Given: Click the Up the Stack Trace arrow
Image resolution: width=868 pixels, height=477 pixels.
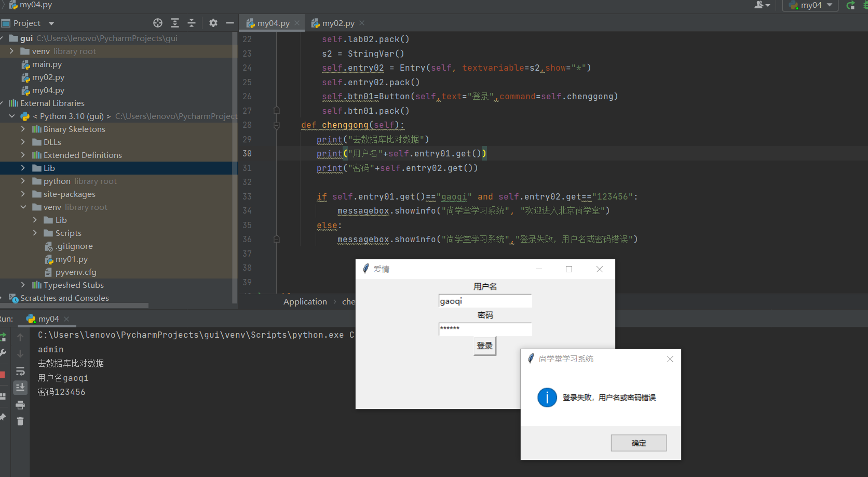Looking at the screenshot, I should 20,337.
